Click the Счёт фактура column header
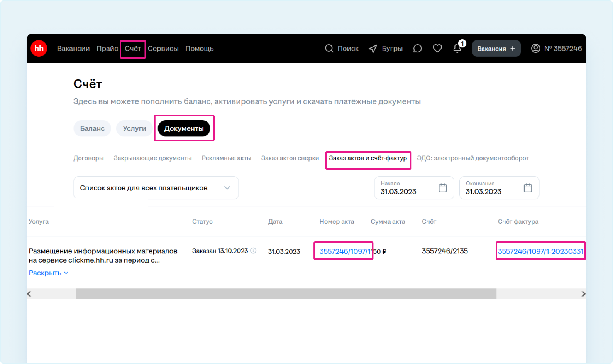613x364 pixels. point(518,222)
